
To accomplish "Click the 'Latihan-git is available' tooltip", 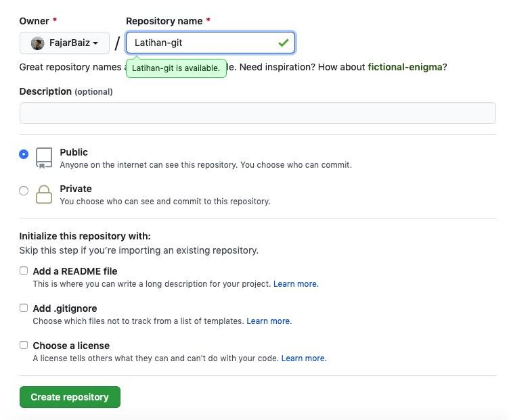I will pyautogui.click(x=176, y=68).
